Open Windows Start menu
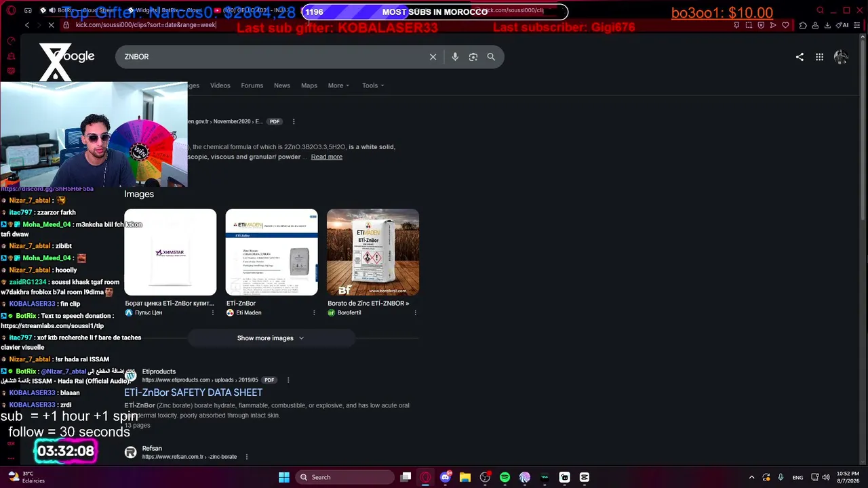868x488 pixels. click(284, 477)
